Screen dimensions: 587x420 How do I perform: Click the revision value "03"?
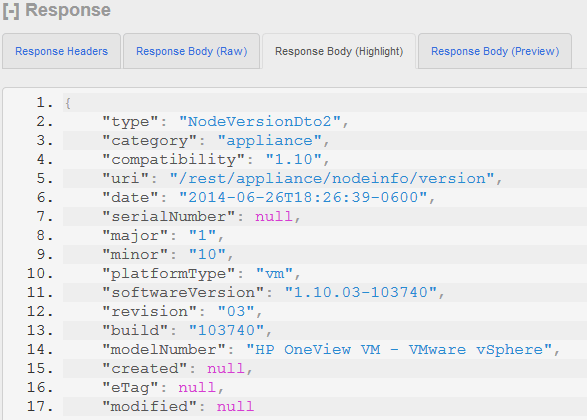coord(236,312)
